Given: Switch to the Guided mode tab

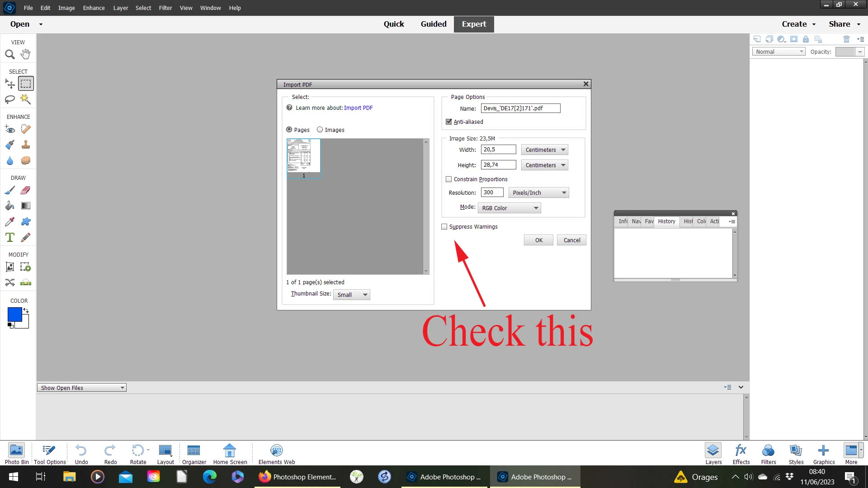Looking at the screenshot, I should click(433, 24).
